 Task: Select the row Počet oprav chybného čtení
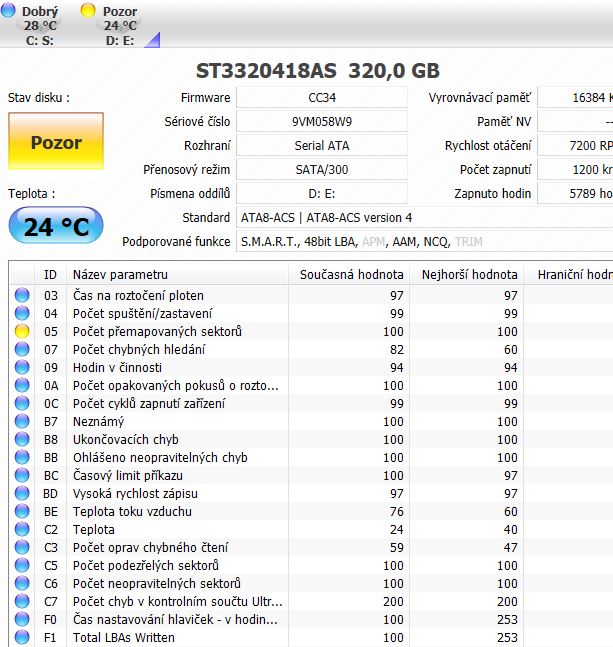point(311,547)
